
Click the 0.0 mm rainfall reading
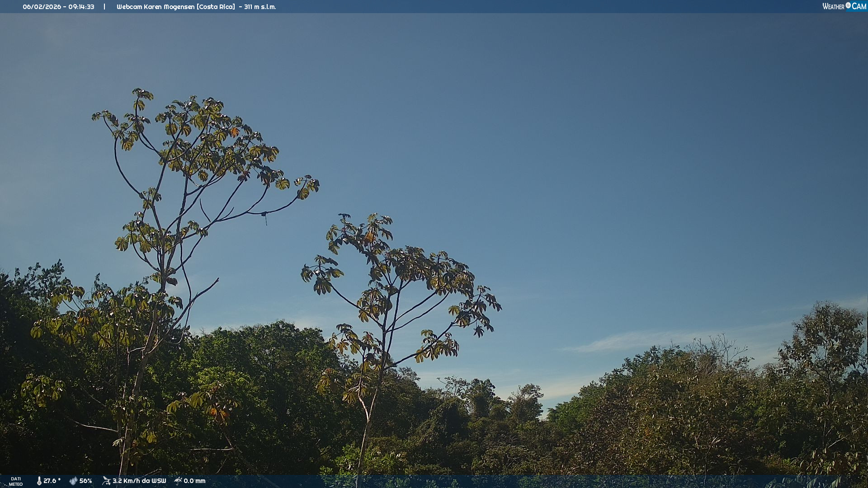[x=194, y=481]
